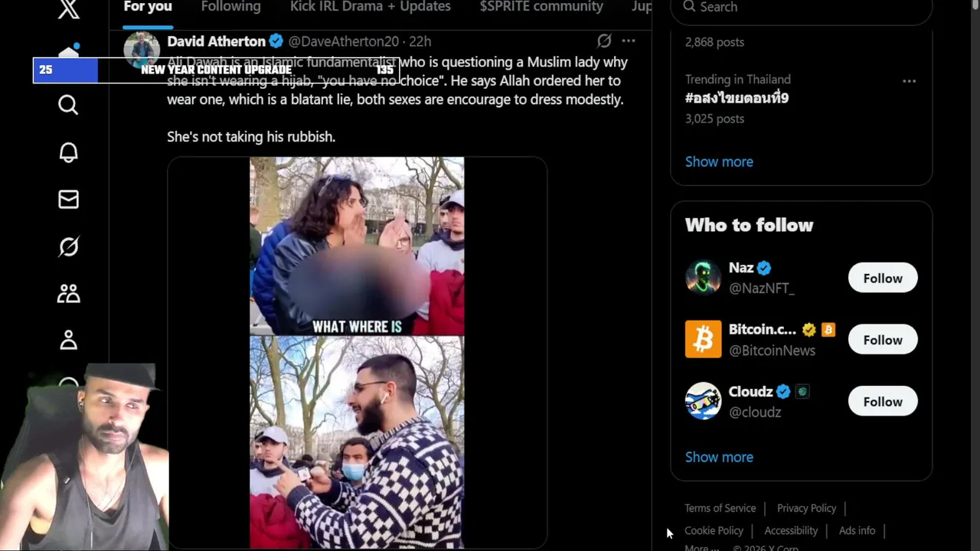Open Notifications bell icon
The width and height of the screenshot is (980, 551).
click(68, 152)
